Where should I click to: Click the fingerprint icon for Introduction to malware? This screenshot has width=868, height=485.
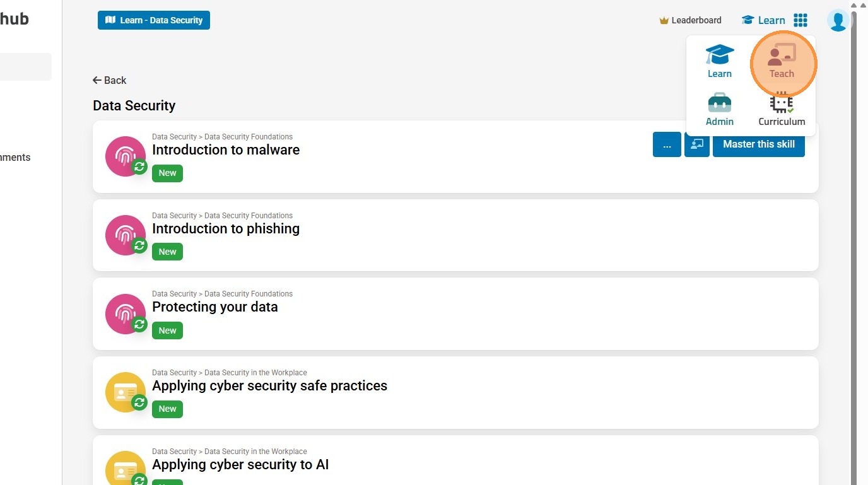[x=125, y=156]
